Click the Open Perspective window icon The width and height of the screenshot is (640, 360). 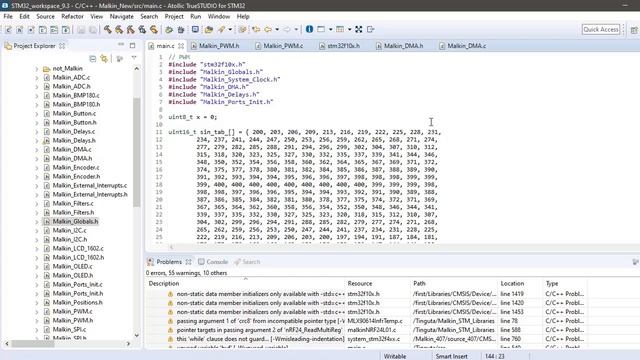click(321, 29)
